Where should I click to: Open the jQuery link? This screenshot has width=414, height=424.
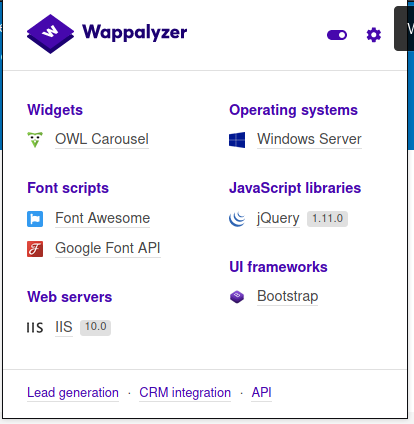click(x=278, y=219)
